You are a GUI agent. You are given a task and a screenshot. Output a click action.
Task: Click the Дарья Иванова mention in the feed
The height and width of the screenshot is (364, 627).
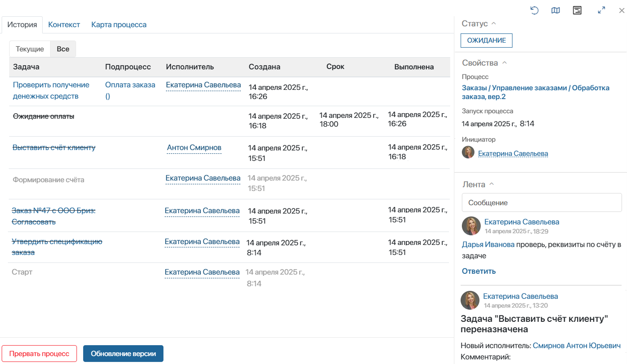point(488,244)
